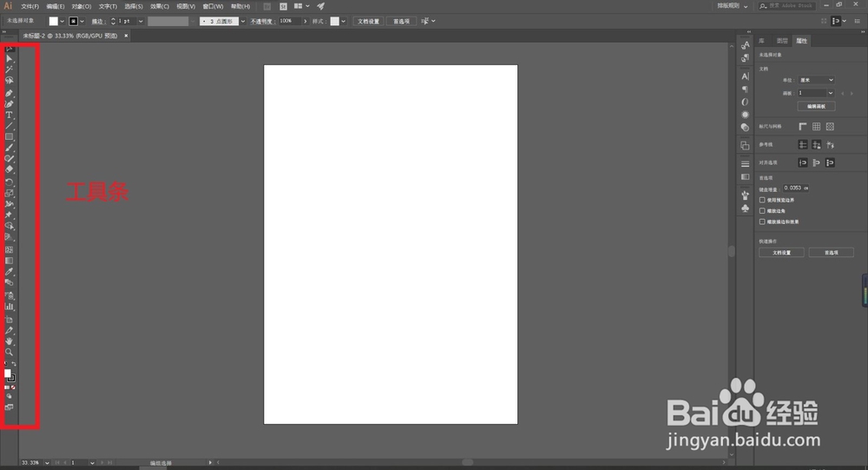The width and height of the screenshot is (868, 470).
Task: Click the GPU rocket icon in menu bar
Action: point(320,6)
